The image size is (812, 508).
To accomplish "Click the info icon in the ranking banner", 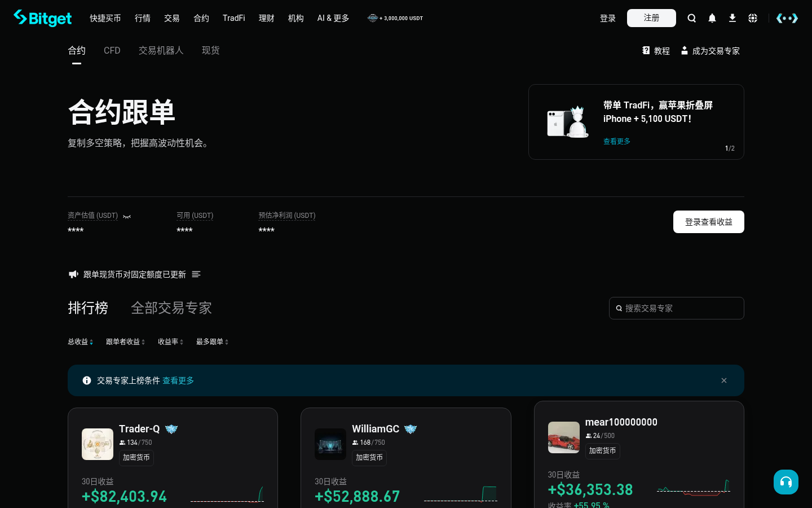I will click(x=87, y=380).
